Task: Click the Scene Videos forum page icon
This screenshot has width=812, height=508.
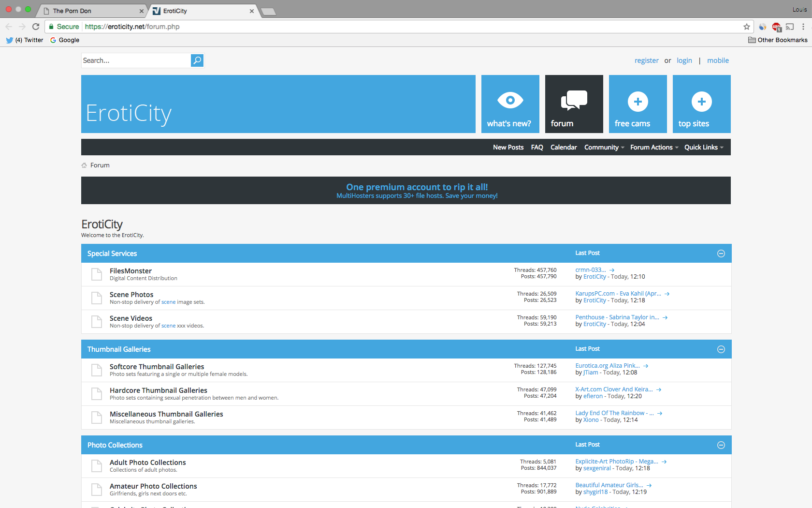Action: point(97,322)
